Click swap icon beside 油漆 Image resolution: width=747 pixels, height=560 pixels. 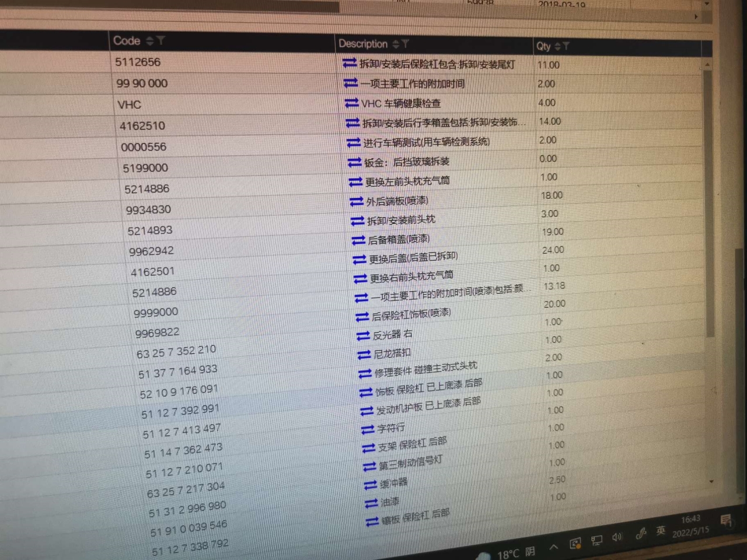[x=372, y=503]
